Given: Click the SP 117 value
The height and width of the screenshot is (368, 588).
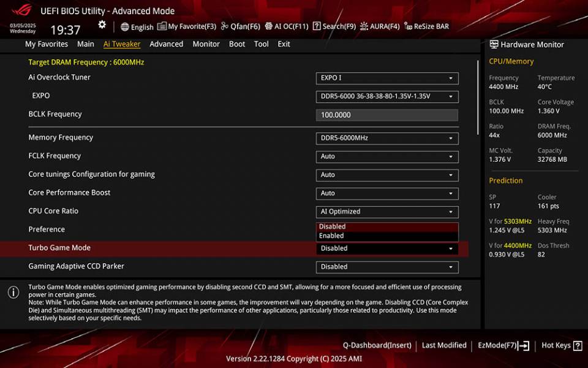Looking at the screenshot, I should pos(494,206).
